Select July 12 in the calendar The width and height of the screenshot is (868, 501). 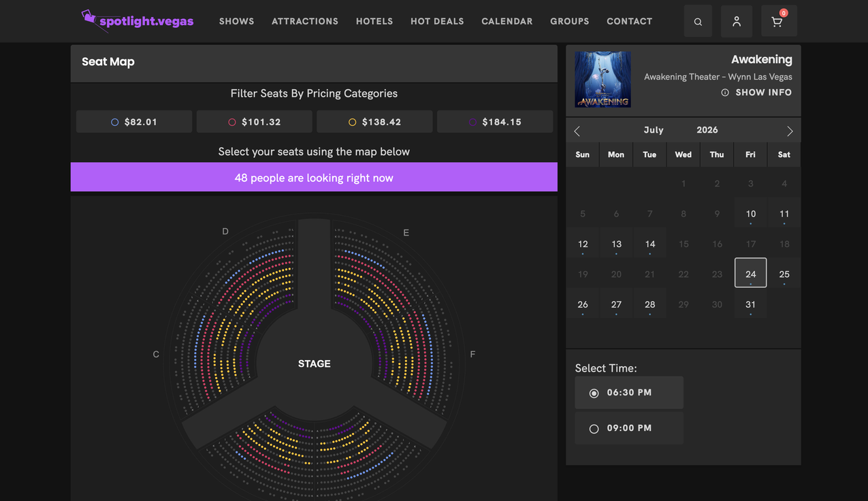(583, 244)
